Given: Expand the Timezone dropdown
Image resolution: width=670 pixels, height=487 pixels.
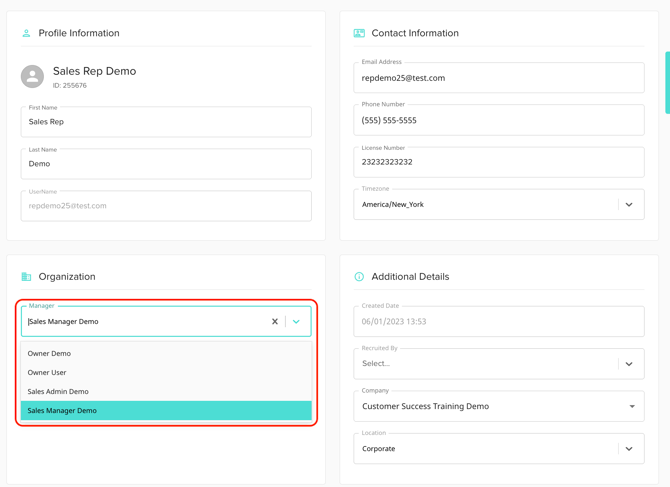Looking at the screenshot, I should [629, 205].
